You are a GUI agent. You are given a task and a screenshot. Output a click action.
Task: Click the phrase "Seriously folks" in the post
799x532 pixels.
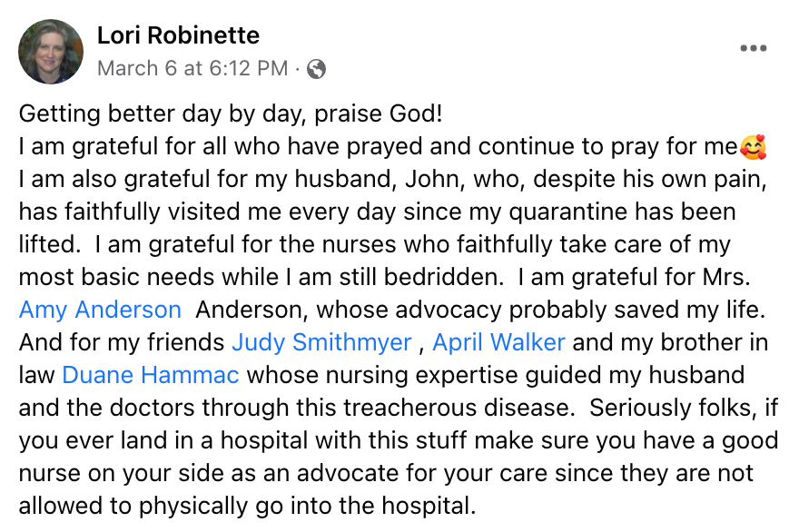pos(673,408)
